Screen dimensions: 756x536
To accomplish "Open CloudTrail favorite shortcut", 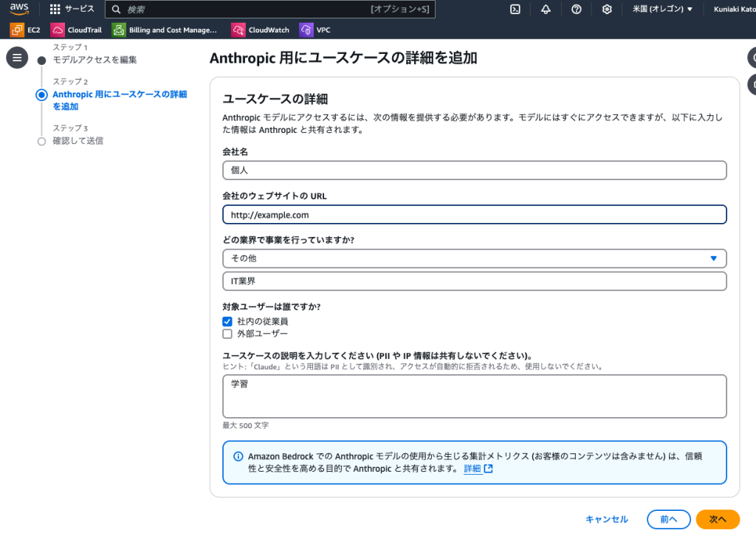I will click(x=77, y=30).
